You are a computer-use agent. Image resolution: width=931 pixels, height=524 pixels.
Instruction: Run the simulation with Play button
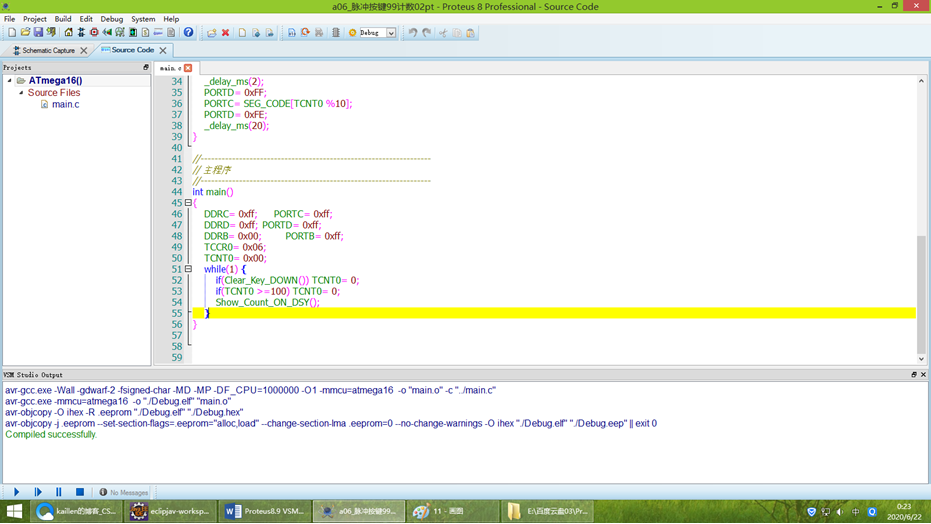[17, 492]
